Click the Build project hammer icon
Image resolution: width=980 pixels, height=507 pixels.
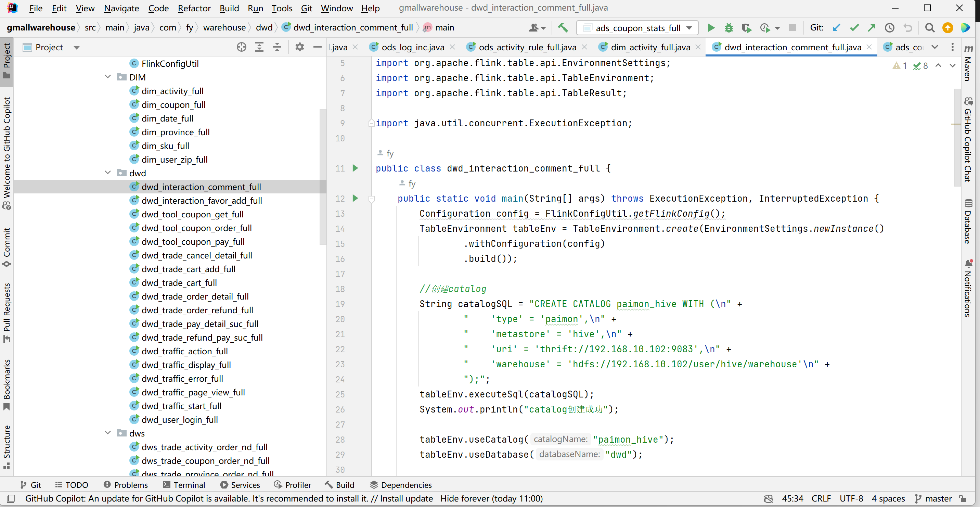(563, 28)
